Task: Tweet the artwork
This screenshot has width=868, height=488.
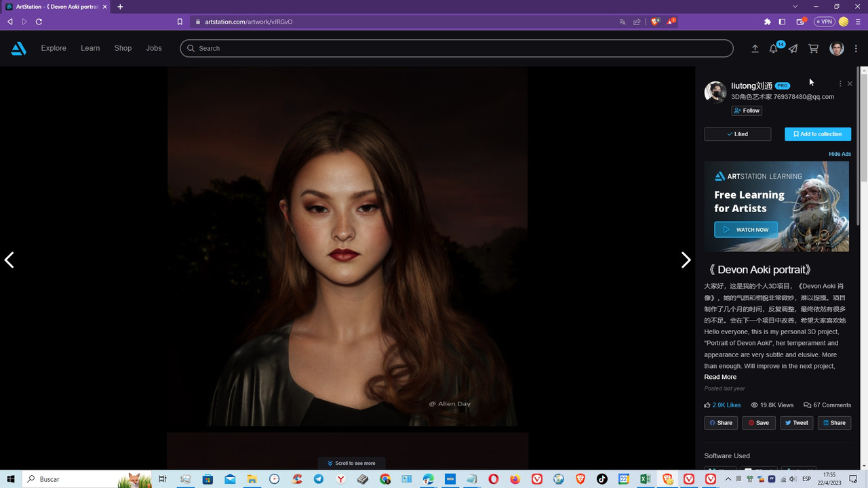Action: (x=796, y=422)
